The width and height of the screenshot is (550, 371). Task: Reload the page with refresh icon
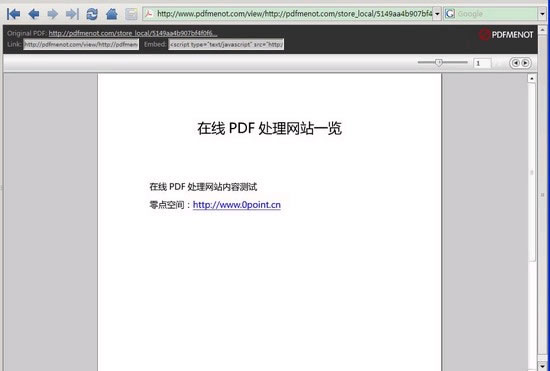coord(92,14)
